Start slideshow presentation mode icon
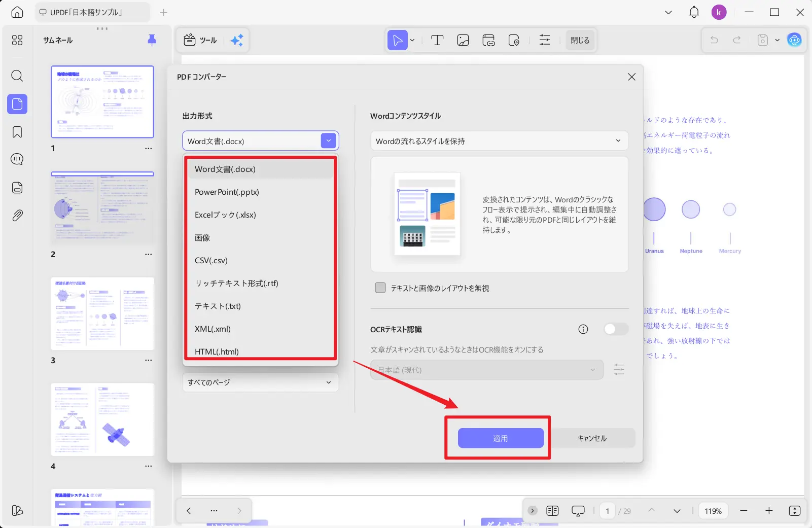 [x=578, y=511]
